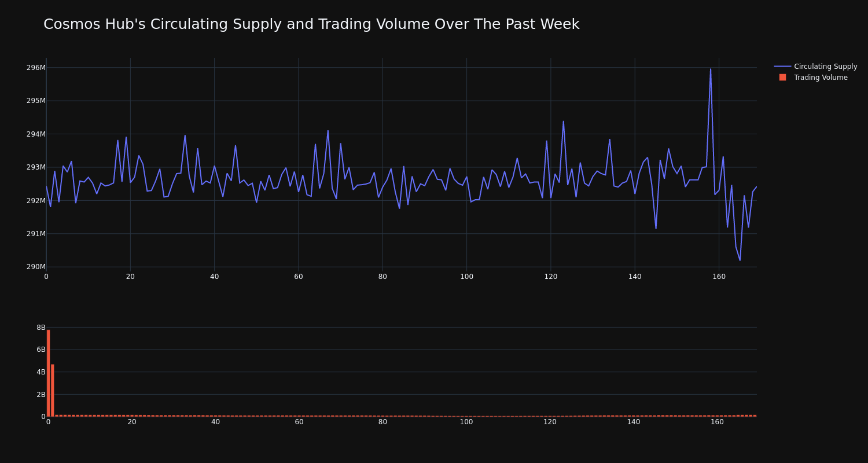Click the second trading volume bar
Image resolution: width=868 pixels, height=463 pixels.
pos(52,390)
